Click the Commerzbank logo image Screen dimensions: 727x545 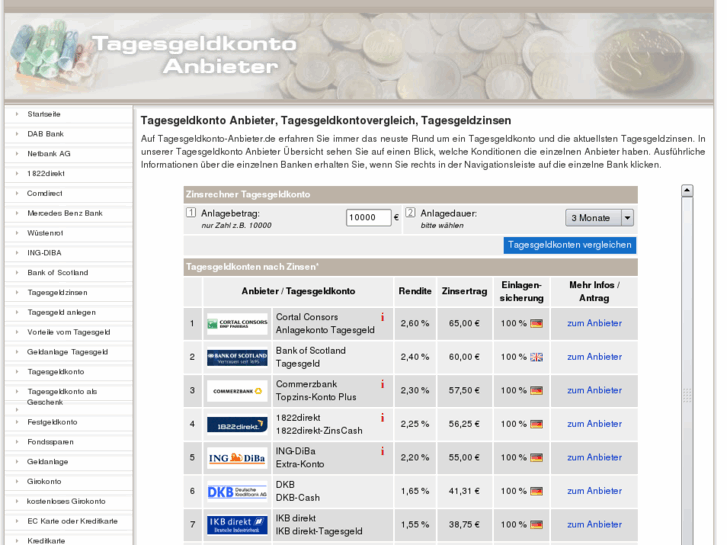point(237,391)
